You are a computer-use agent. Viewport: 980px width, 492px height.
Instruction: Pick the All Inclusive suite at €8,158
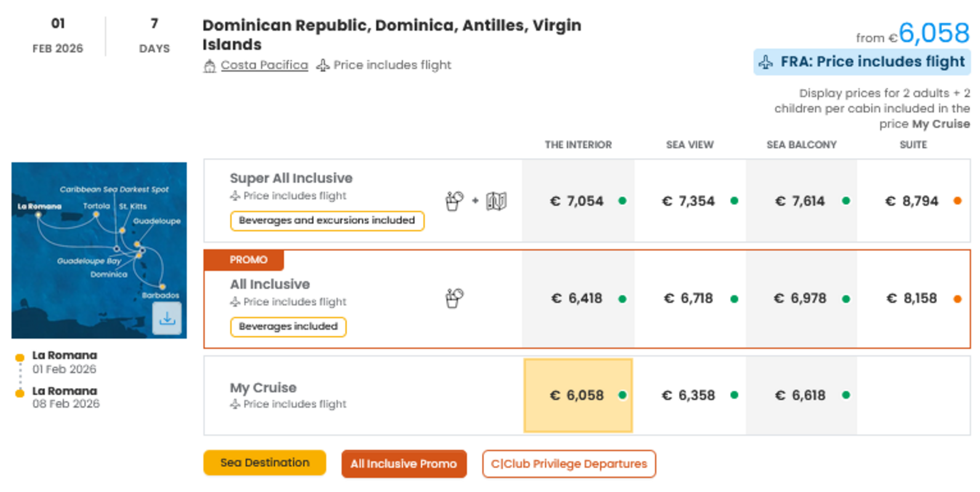pos(912,298)
